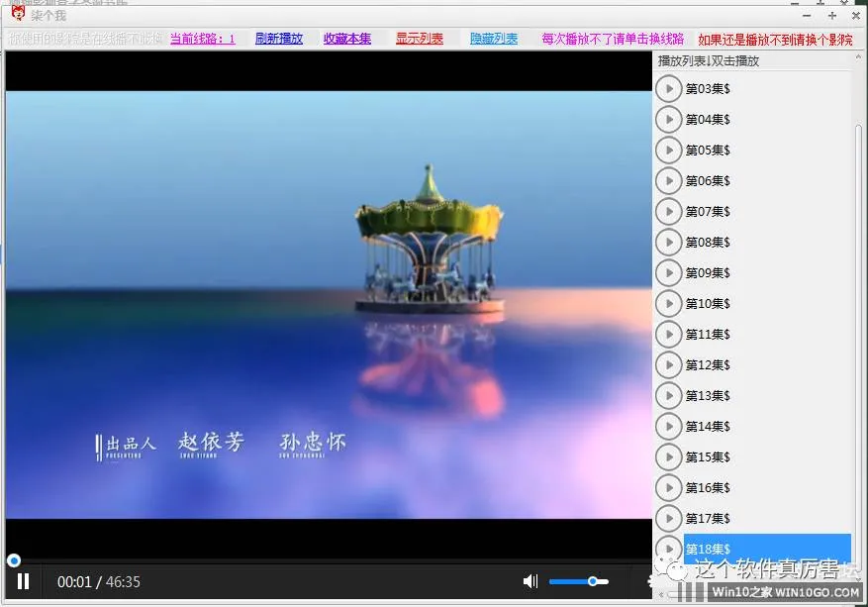Play icon for 第12集$
Image resolution: width=868 pixels, height=607 pixels.
tap(669, 365)
